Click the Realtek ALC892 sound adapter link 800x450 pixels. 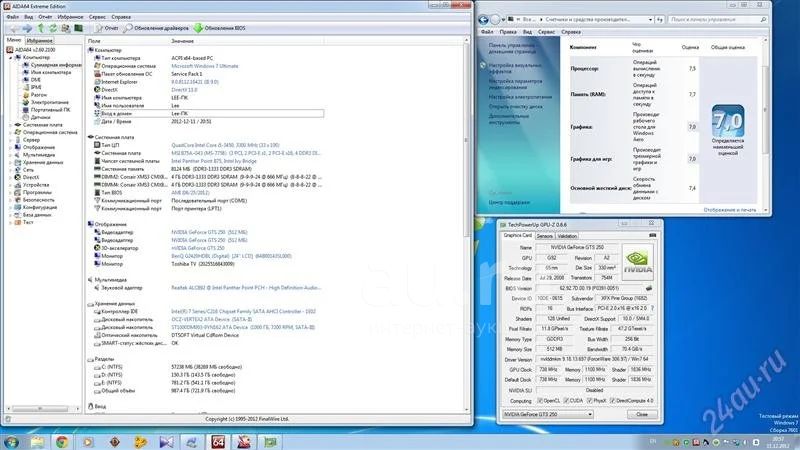tap(246, 288)
